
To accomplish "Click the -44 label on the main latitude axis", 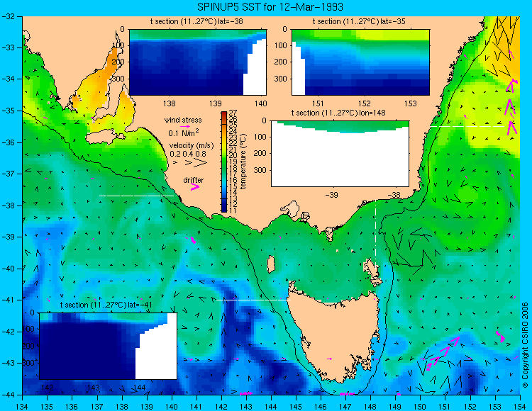I will 8,395.
